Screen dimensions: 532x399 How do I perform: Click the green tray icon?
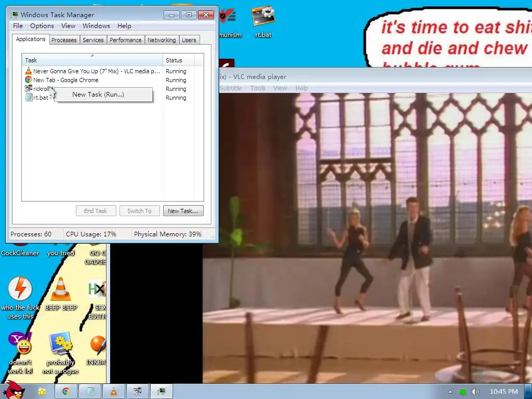(x=462, y=392)
